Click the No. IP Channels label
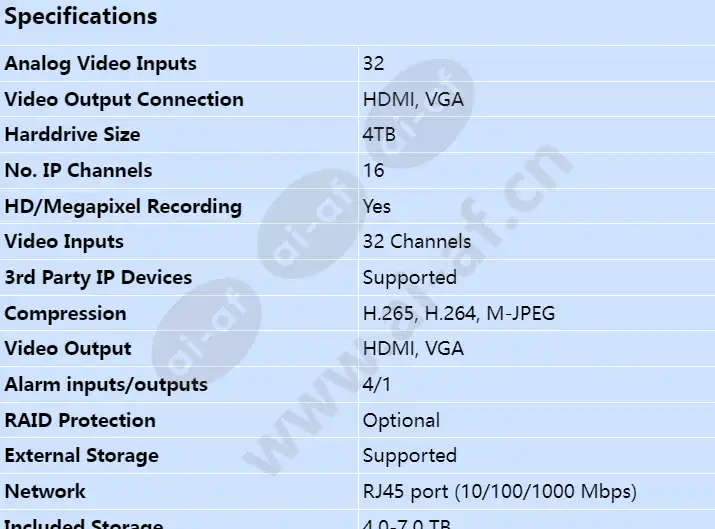This screenshot has width=715, height=529. click(78, 171)
